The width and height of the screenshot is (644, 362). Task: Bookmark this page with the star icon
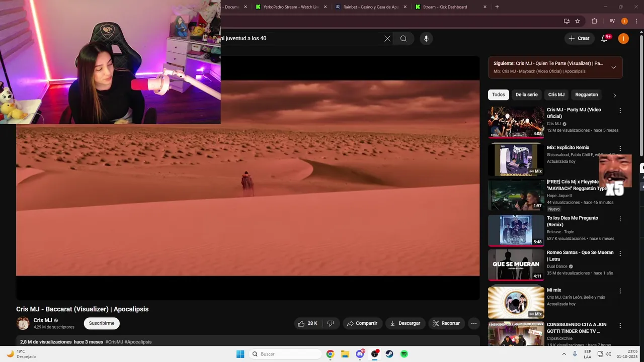point(578,21)
